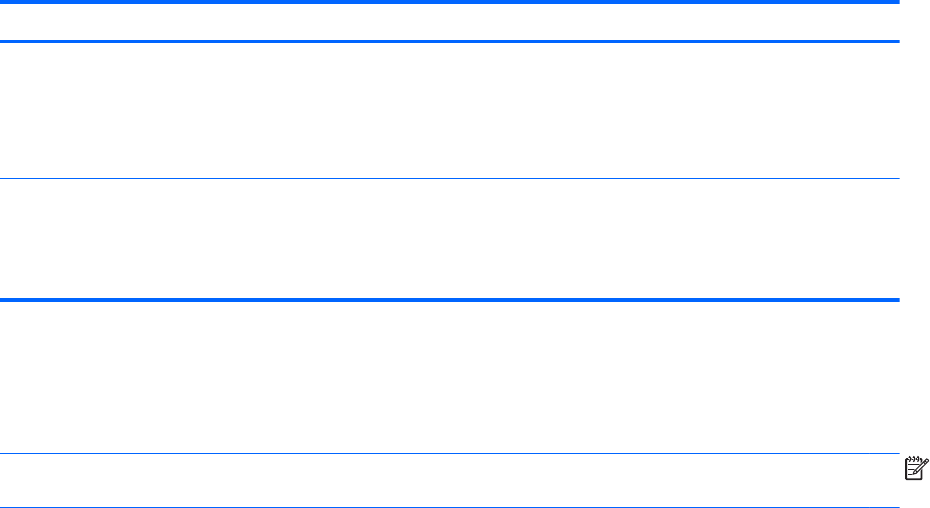Viewport: 930px width, 508px height.
Task: Click the blank first table row area
Action: (x=450, y=110)
